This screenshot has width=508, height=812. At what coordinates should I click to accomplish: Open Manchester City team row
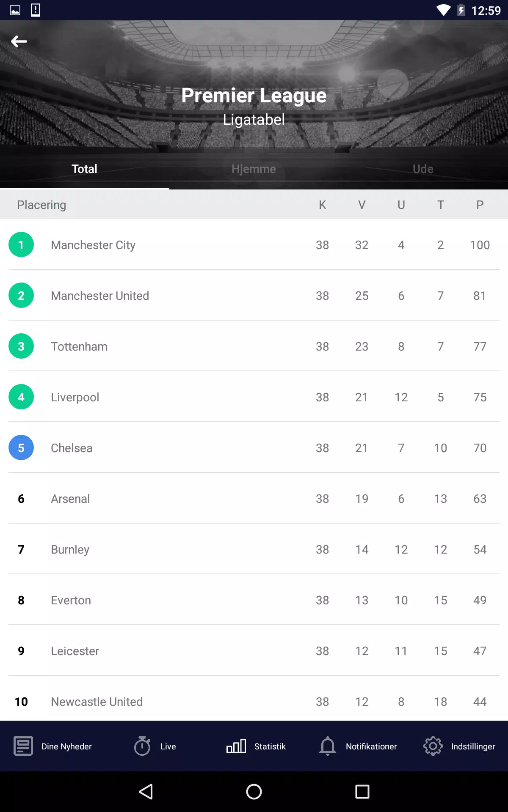point(254,244)
